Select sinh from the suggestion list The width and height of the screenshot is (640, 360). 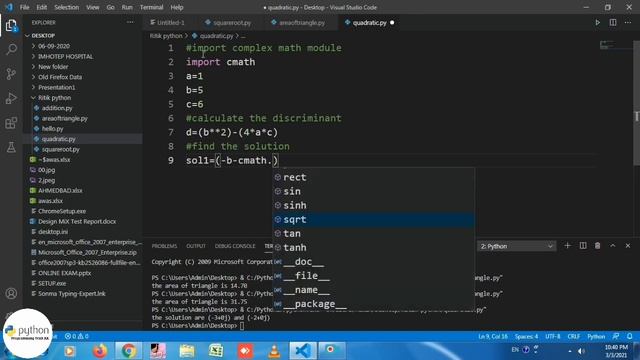pyautogui.click(x=373, y=205)
